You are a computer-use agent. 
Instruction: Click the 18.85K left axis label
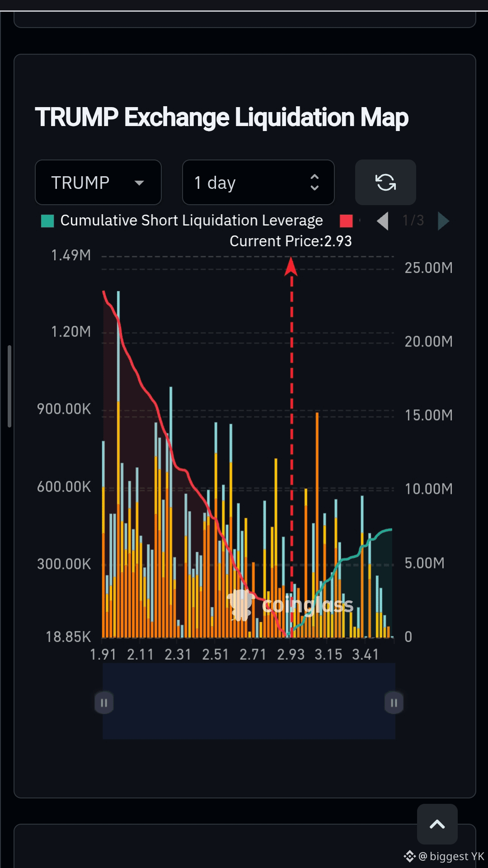coord(68,637)
